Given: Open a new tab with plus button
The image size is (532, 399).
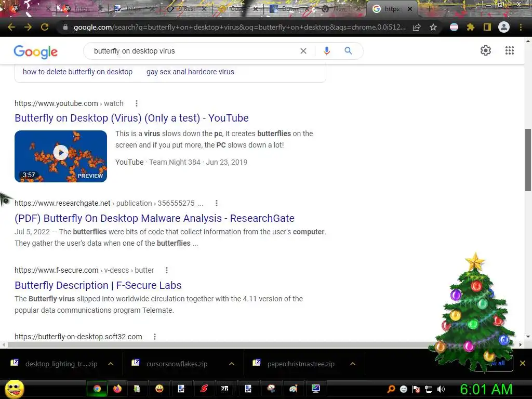Looking at the screenshot, I should pyautogui.click(x=429, y=9).
